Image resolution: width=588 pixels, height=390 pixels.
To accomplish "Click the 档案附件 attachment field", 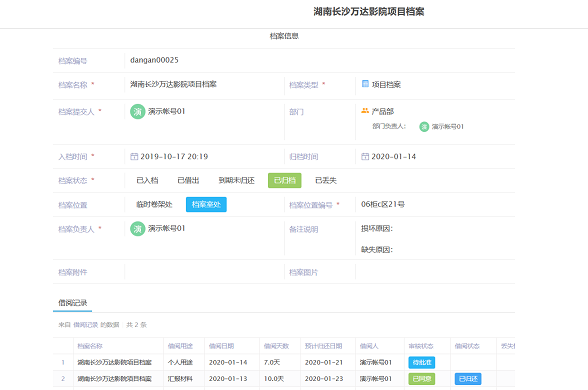I will (x=204, y=272).
